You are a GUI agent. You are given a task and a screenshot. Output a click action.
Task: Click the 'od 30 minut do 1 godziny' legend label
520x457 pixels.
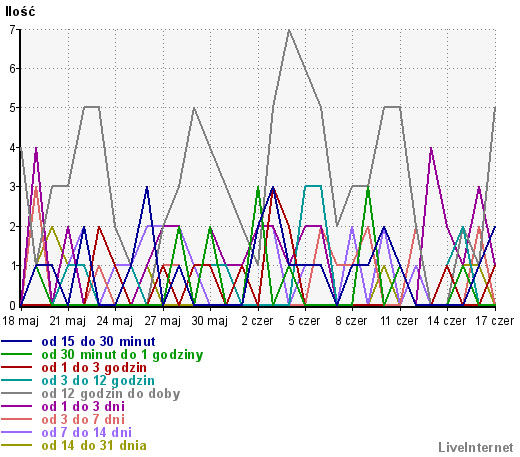pyautogui.click(x=122, y=355)
